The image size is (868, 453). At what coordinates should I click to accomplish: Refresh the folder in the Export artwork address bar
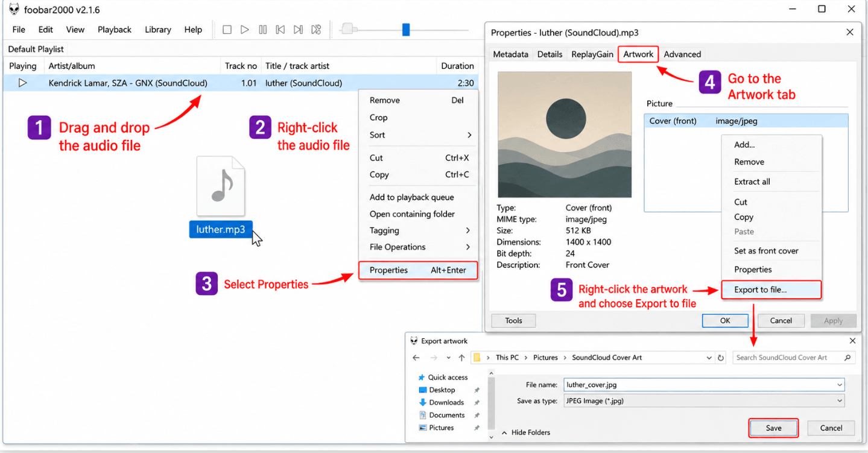pos(720,358)
